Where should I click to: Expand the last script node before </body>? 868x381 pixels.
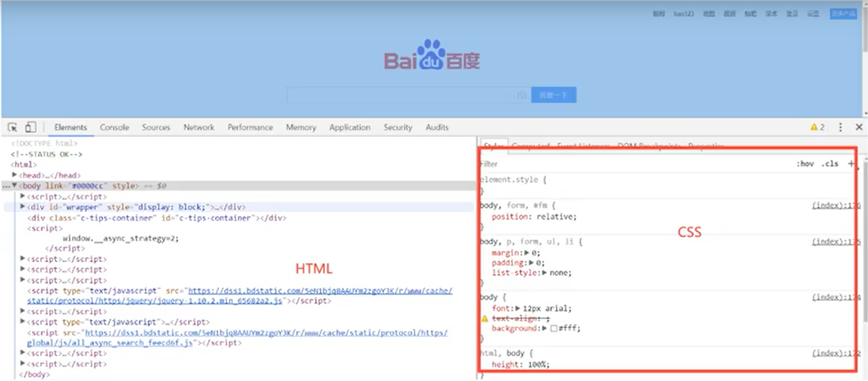tap(23, 364)
